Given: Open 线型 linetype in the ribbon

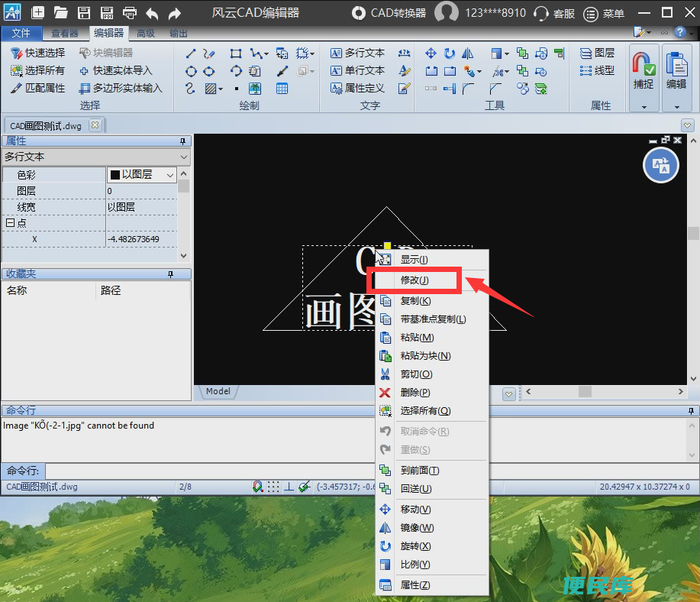Looking at the screenshot, I should coord(597,70).
